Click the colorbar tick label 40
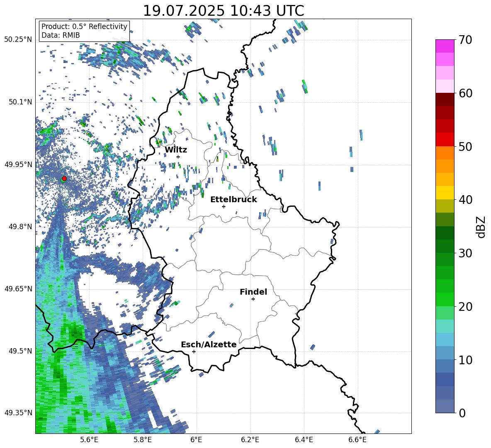 [x=465, y=200]
